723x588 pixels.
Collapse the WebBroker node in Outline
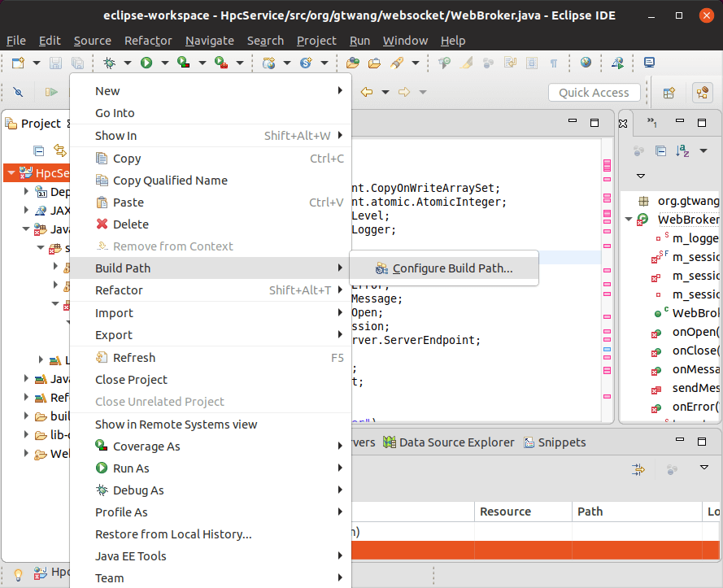click(x=628, y=219)
